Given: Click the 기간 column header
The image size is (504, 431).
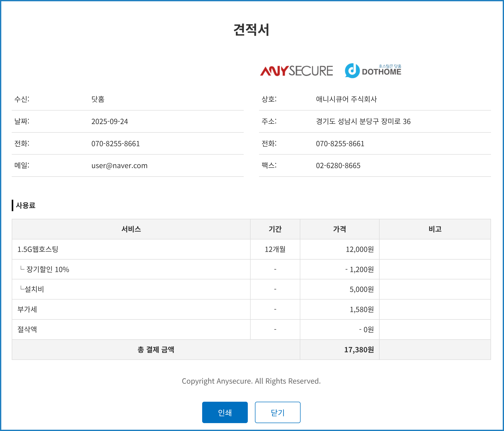Looking at the screenshot, I should [275, 229].
